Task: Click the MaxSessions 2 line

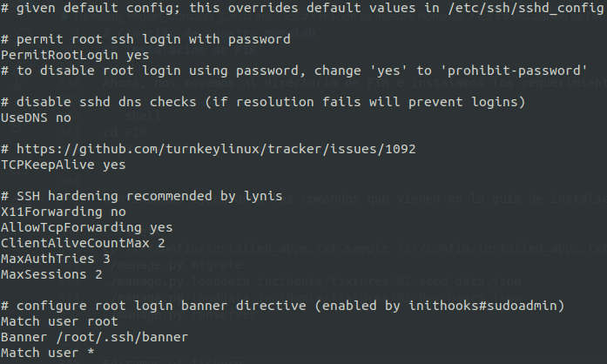Action: coord(51,273)
